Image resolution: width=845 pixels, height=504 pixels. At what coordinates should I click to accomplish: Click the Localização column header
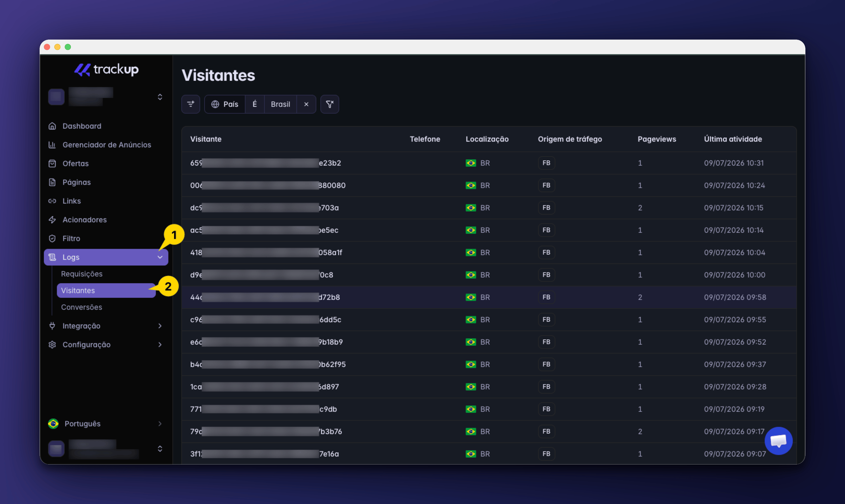tap(487, 139)
